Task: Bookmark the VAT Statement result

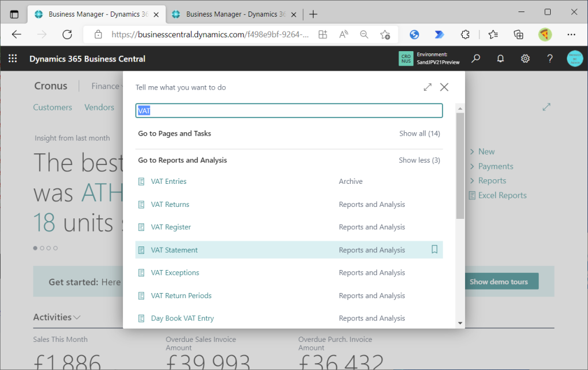Action: click(434, 249)
